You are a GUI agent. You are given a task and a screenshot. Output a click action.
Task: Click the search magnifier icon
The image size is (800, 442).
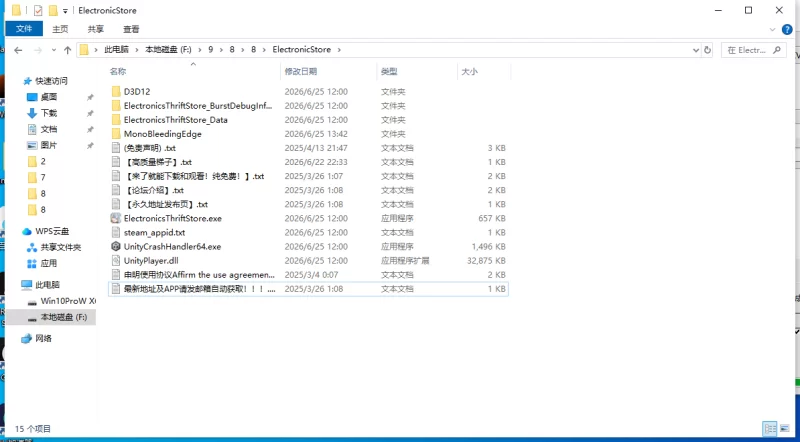(777, 50)
